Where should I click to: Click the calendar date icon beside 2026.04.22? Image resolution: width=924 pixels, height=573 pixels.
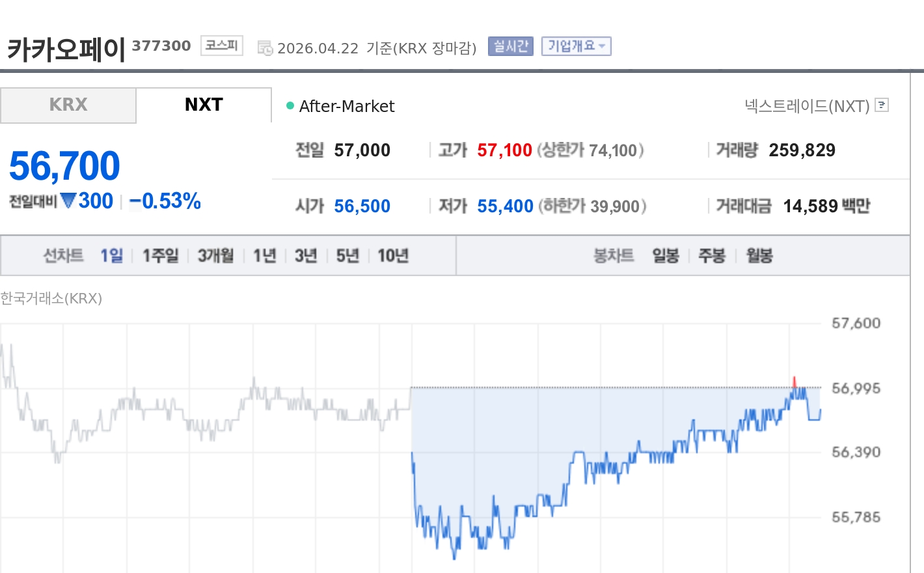[x=265, y=48]
